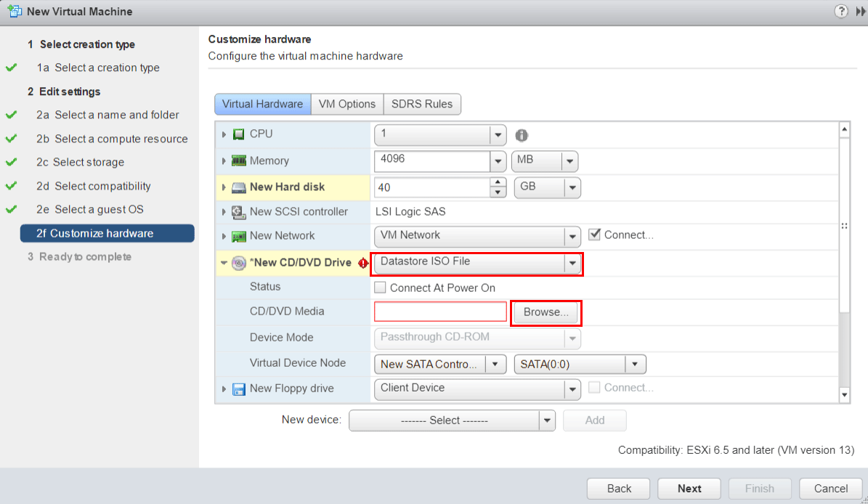
Task: Go to step 1a Select a creation type
Action: (x=98, y=68)
